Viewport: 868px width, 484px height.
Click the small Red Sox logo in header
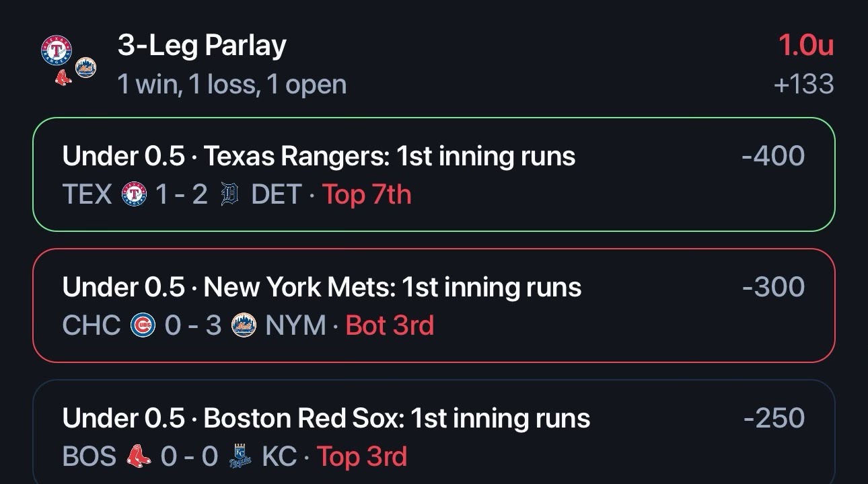pos(63,79)
